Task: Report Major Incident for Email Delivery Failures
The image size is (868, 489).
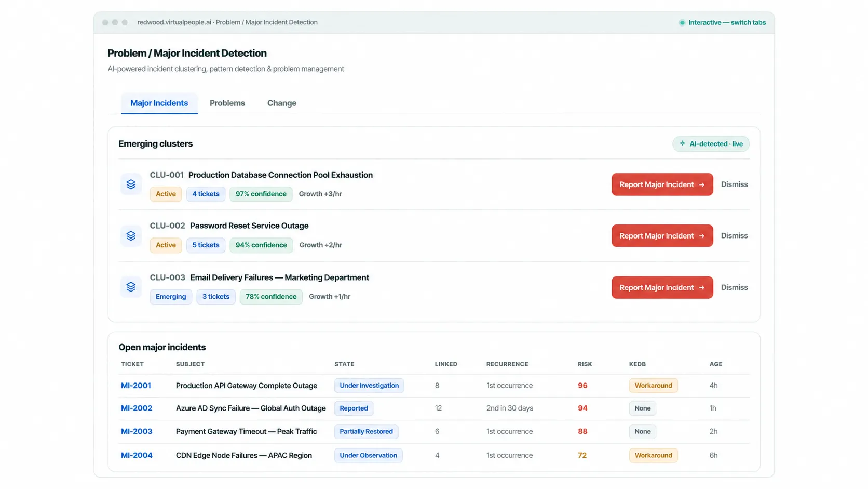Action: tap(662, 287)
